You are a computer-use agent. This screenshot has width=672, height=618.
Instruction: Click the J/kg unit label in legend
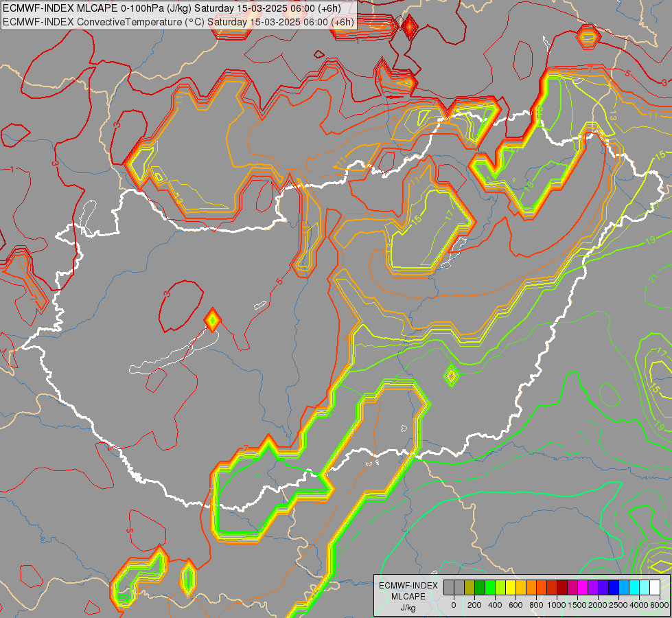pos(408,608)
